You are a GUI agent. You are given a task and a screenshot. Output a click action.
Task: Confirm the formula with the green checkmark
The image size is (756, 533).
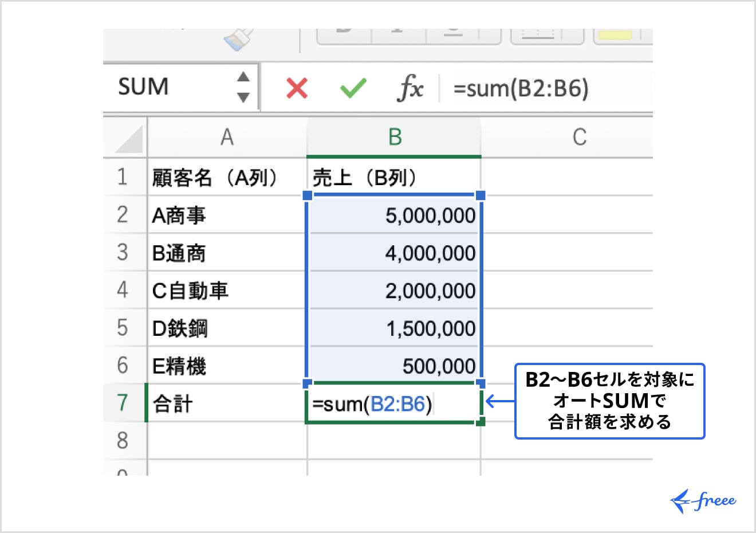click(x=352, y=87)
